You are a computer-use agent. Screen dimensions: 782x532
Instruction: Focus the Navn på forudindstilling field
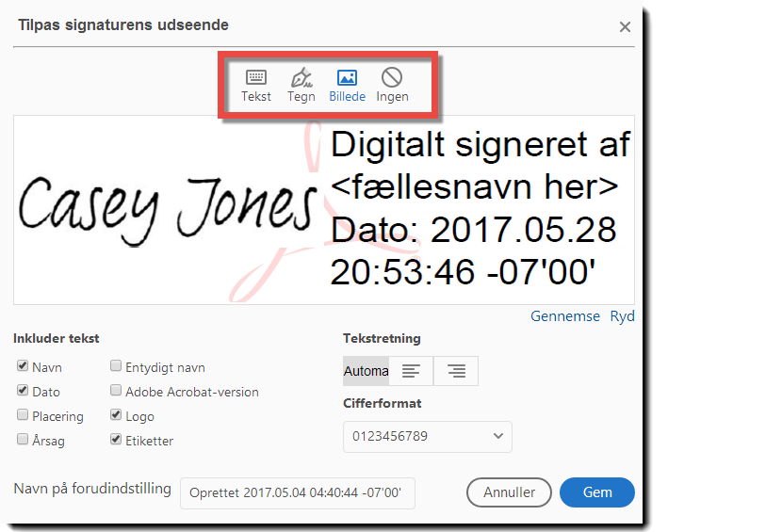[297, 493]
